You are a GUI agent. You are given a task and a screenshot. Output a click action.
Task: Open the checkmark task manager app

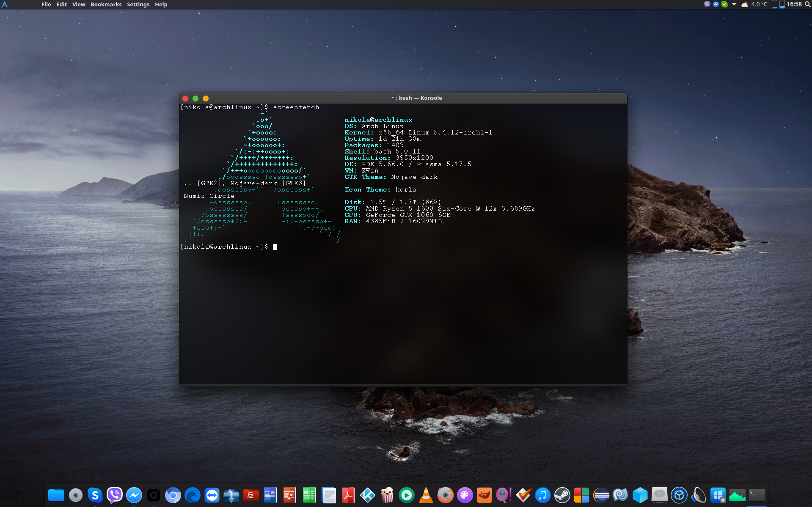coord(523,495)
